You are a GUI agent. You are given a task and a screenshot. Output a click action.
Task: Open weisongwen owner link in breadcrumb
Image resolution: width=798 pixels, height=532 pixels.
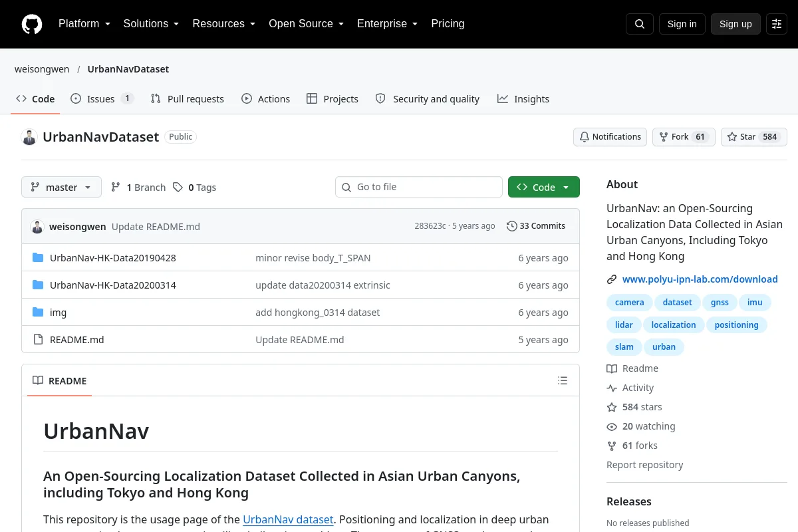(x=42, y=69)
